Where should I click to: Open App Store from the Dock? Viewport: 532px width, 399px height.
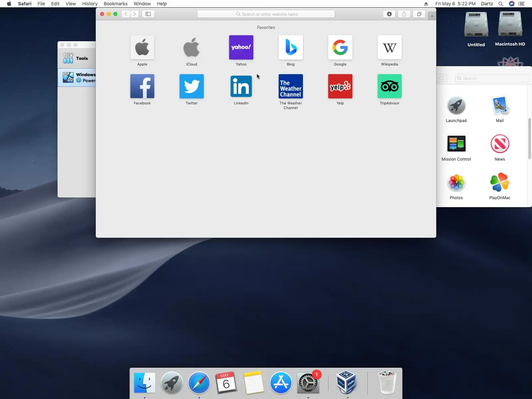click(281, 382)
